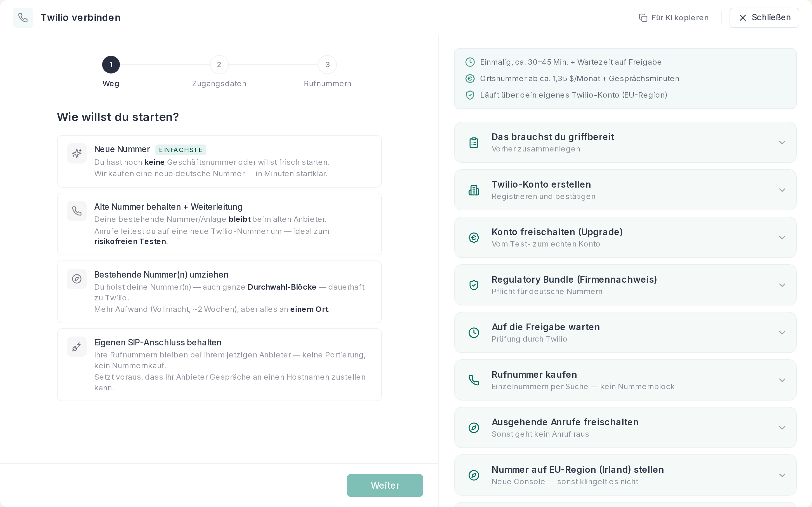Viewport: 812px width, 507px height.
Task: Click the Weiter button
Action: [x=385, y=485]
